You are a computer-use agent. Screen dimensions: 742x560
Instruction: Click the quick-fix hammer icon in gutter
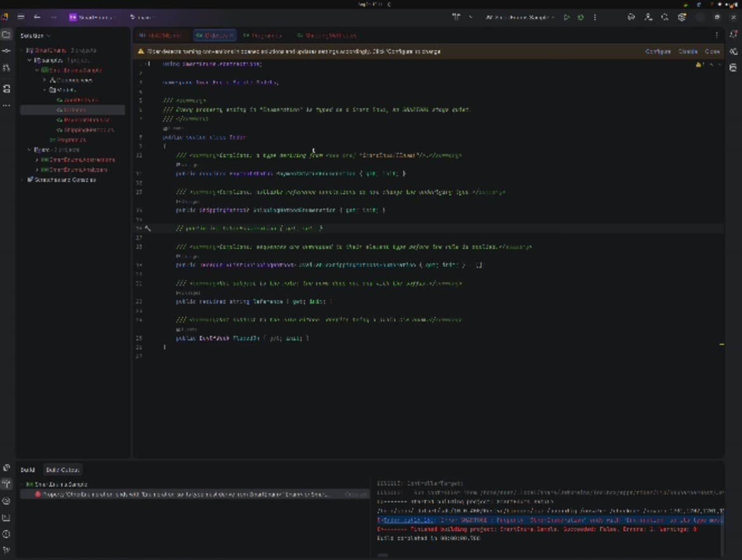(147, 228)
